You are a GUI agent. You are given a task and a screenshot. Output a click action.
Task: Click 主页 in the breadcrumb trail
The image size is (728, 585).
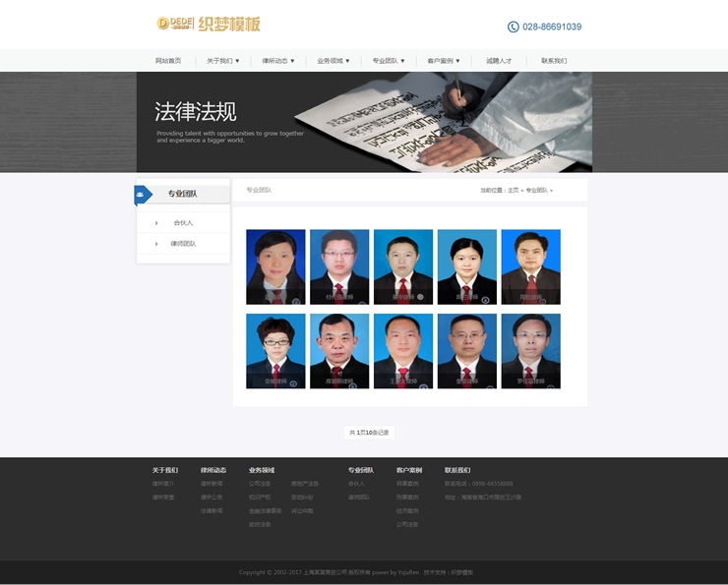tap(513, 190)
